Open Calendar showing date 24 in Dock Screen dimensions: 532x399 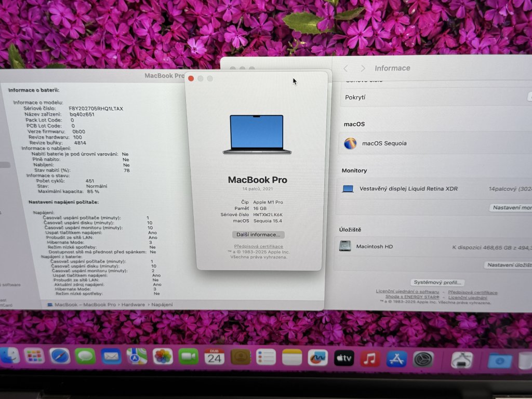pos(214,357)
